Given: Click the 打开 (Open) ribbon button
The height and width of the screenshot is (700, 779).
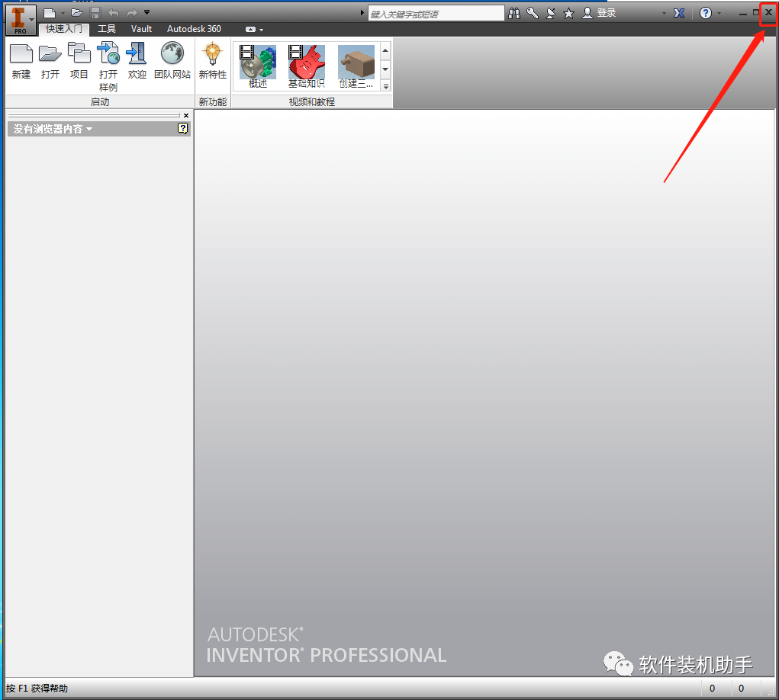Looking at the screenshot, I should 50,62.
